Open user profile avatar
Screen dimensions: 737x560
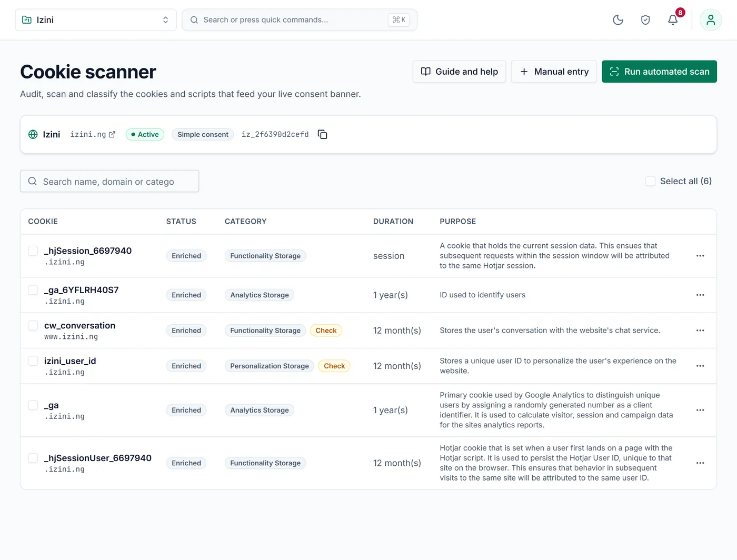point(711,20)
